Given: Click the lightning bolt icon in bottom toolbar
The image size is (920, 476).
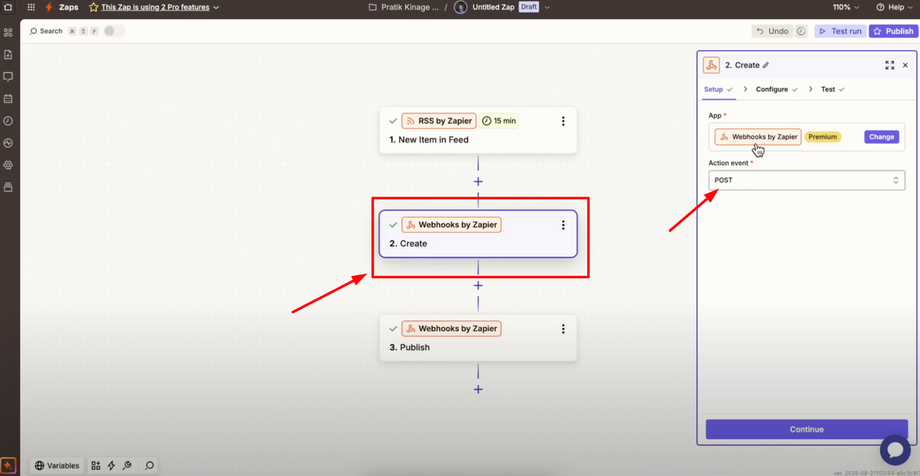Looking at the screenshot, I should pyautogui.click(x=111, y=465).
